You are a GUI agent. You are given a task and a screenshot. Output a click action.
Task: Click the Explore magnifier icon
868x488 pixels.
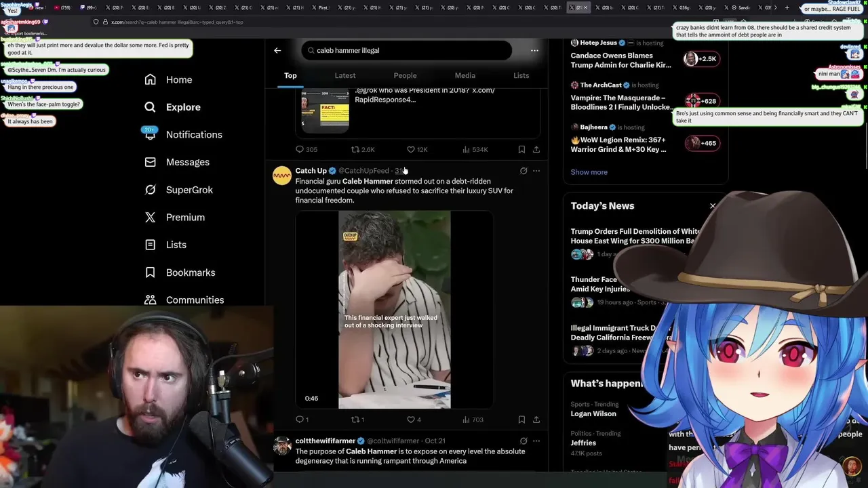pyautogui.click(x=151, y=107)
